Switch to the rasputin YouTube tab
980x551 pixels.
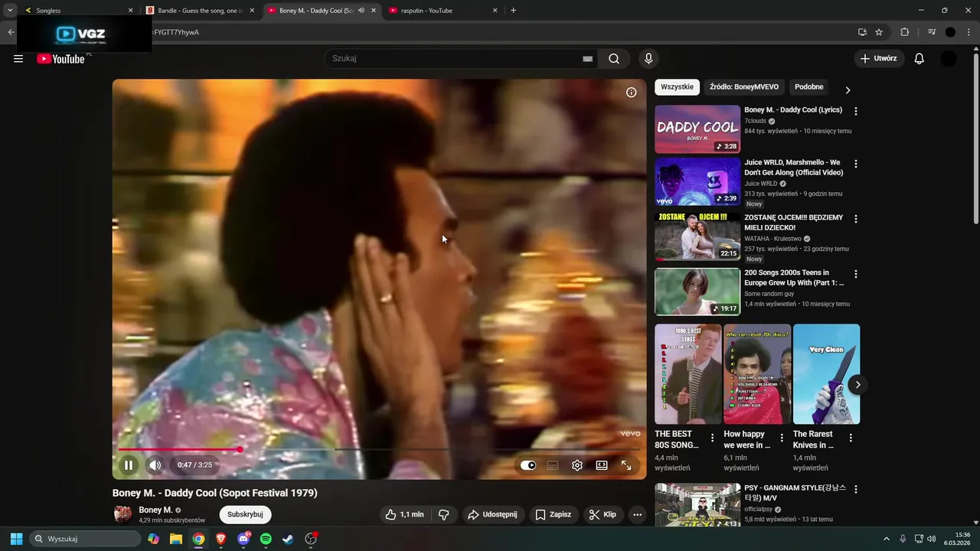pos(443,11)
